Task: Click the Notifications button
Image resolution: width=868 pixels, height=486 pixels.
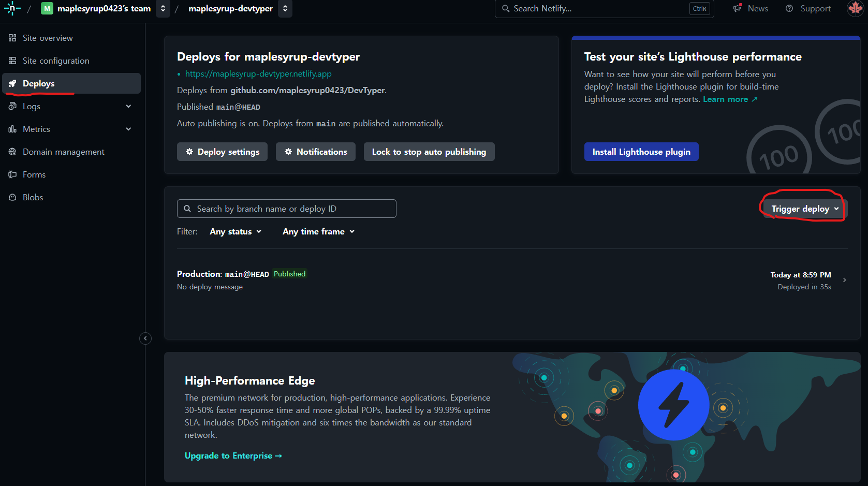Action: [x=316, y=152]
